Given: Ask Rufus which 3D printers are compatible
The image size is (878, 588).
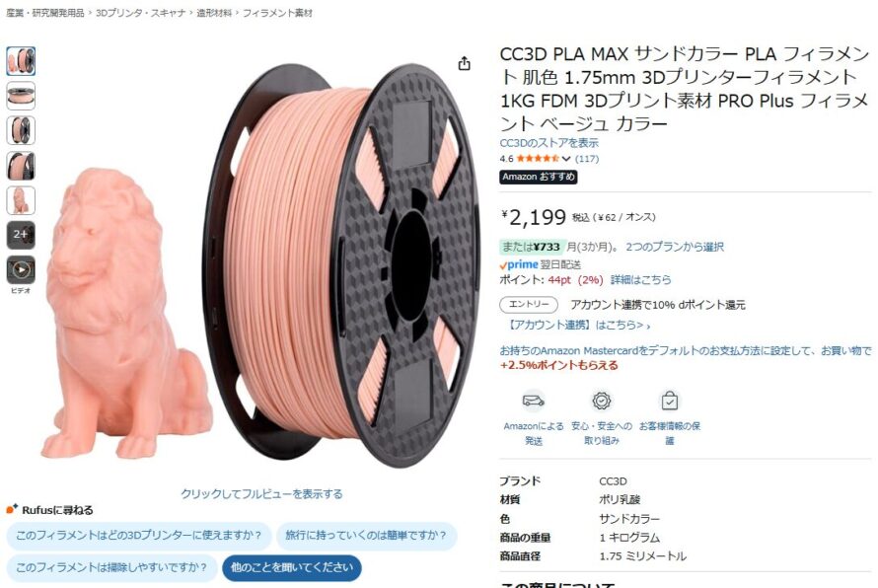Looking at the screenshot, I should tap(138, 536).
